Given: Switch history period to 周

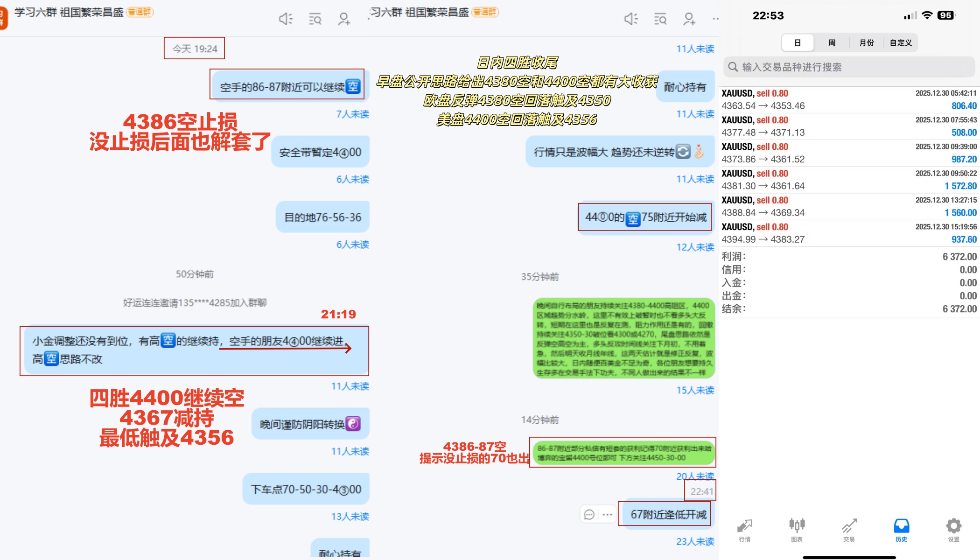Looking at the screenshot, I should pos(832,43).
